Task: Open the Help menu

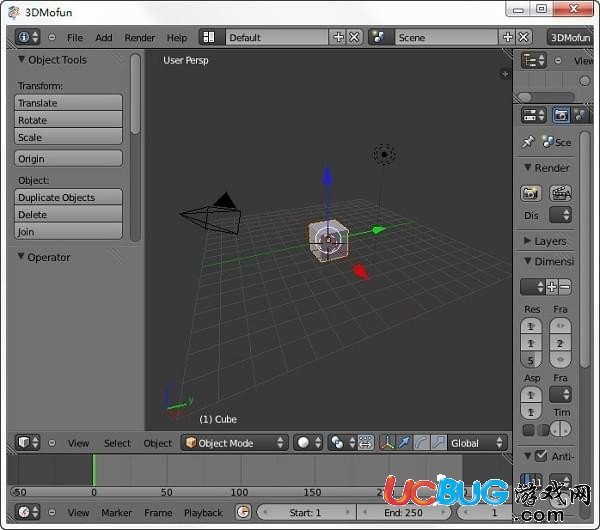Action: point(177,38)
